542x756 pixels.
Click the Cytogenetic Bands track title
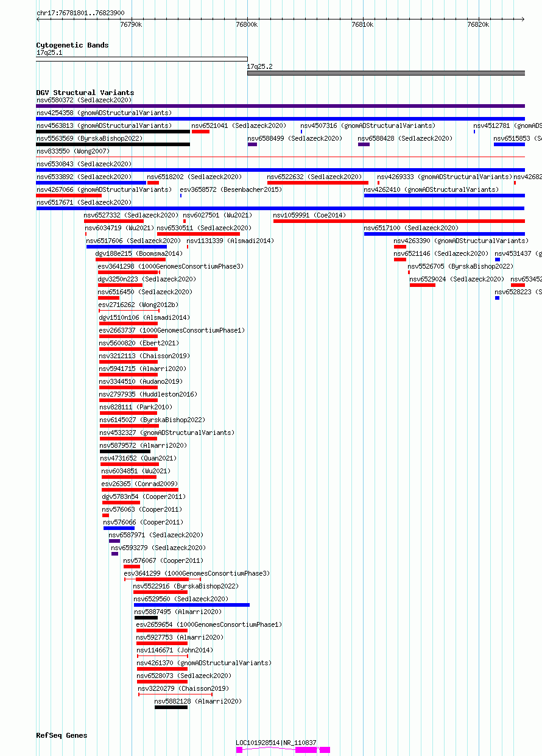[x=72, y=45]
